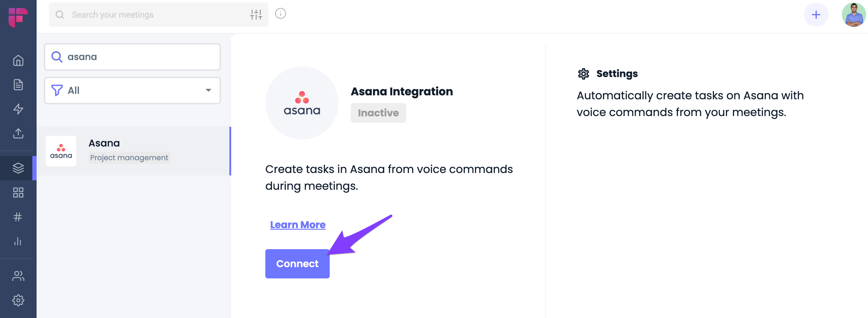868x318 pixels.
Task: Open the Home icon in sidebar
Action: coord(18,61)
